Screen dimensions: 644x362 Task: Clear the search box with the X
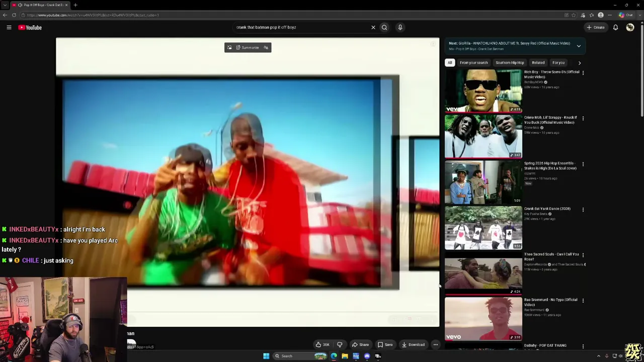pos(373,27)
